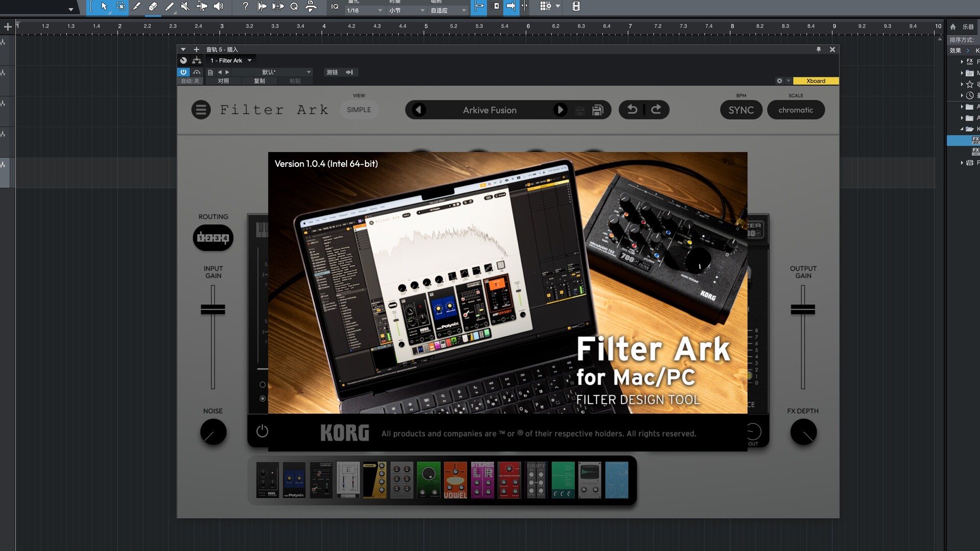The image size is (980, 551).
Task: Select the Listen speaker tool
Action: coord(218,7)
